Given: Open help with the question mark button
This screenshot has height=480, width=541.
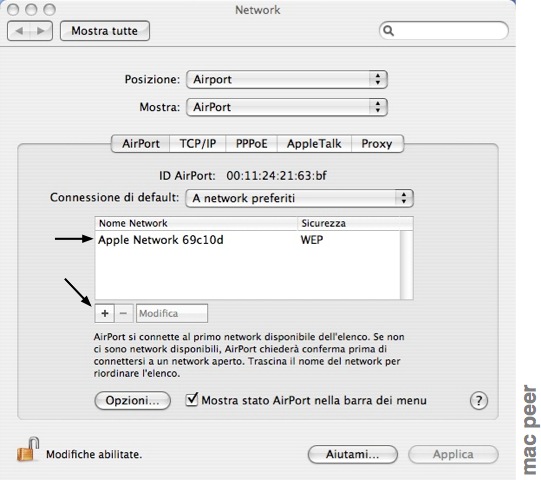Looking at the screenshot, I should [479, 401].
